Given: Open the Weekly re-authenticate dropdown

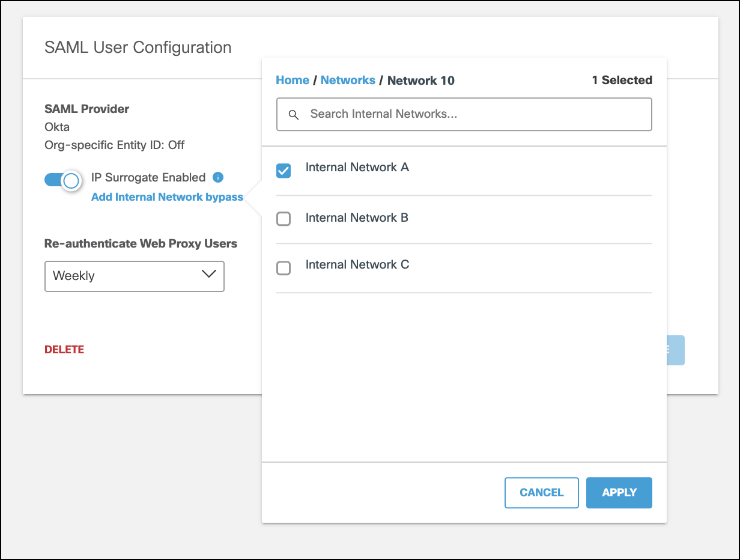Looking at the screenshot, I should click(x=134, y=276).
